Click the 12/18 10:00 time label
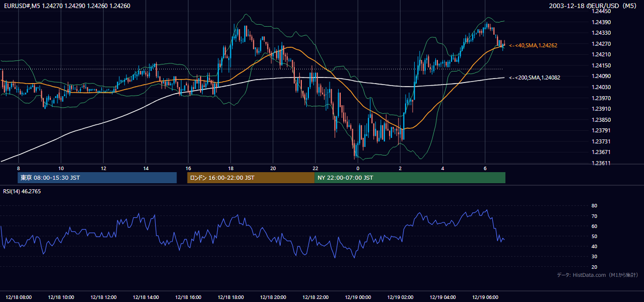Viewport: 644px width, 302px height. [x=61, y=297]
